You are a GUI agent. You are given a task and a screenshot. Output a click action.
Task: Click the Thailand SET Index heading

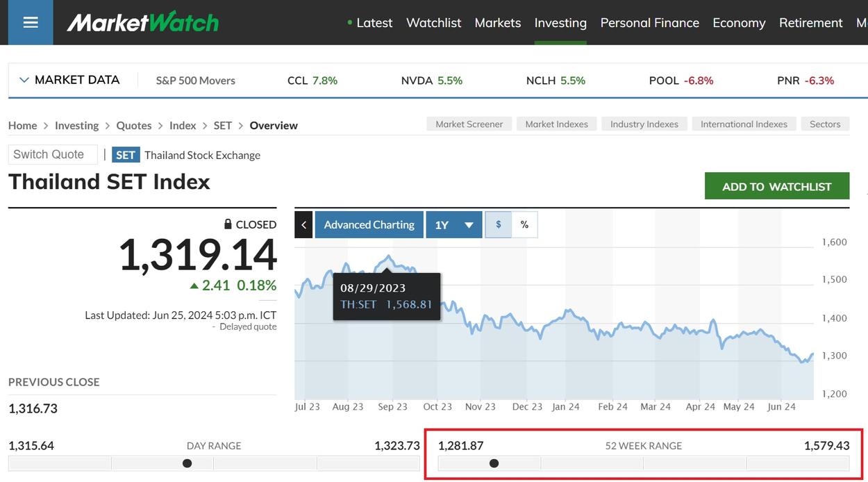pyautogui.click(x=109, y=182)
